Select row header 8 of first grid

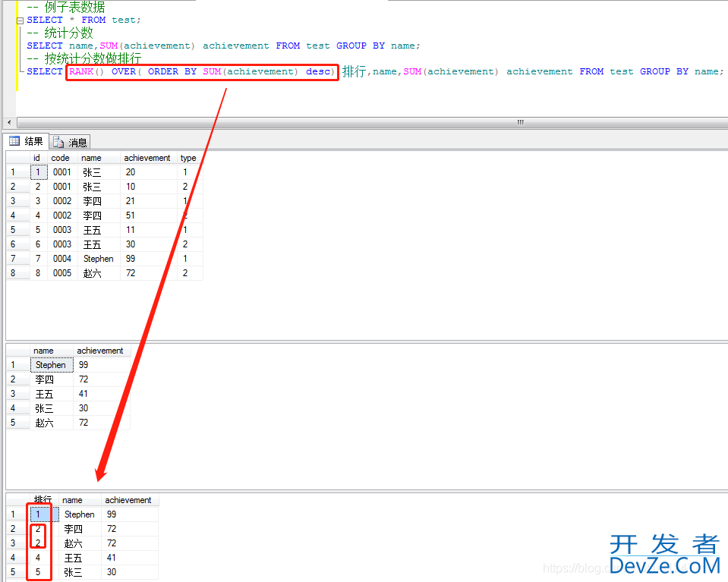18,273
